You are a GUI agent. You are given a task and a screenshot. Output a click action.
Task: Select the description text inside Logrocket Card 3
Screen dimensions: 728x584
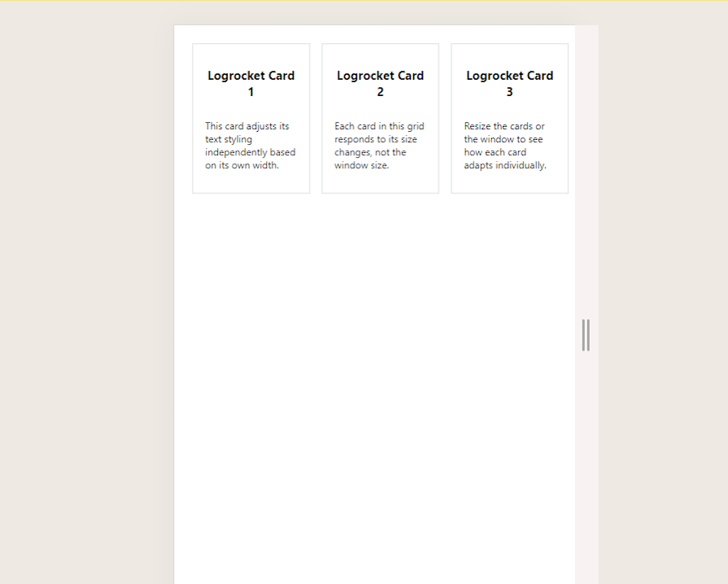pyautogui.click(x=506, y=146)
